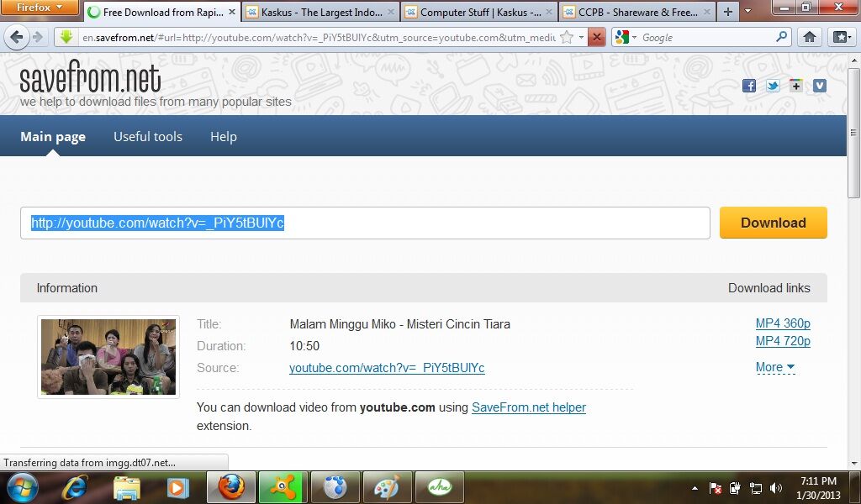Close the Free Download from Rapi... tab
Viewport: 861px width, 504px height.
tap(232, 12)
